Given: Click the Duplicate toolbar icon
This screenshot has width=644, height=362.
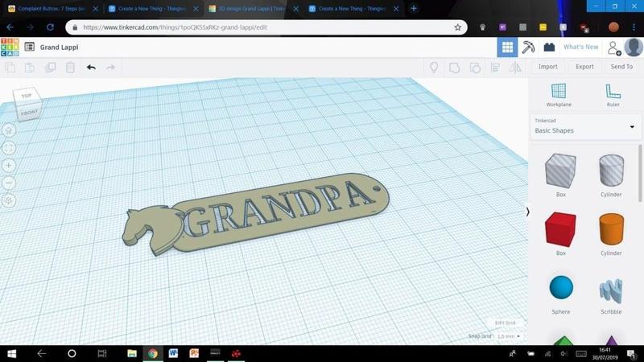Looking at the screenshot, I should 51,68.
